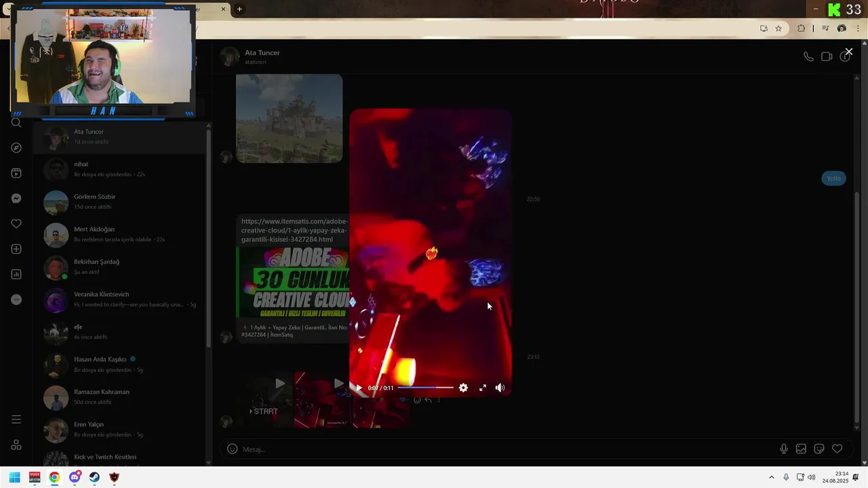
Task: Open Kick ve Twitch Kesitleri chat
Action: point(121,457)
